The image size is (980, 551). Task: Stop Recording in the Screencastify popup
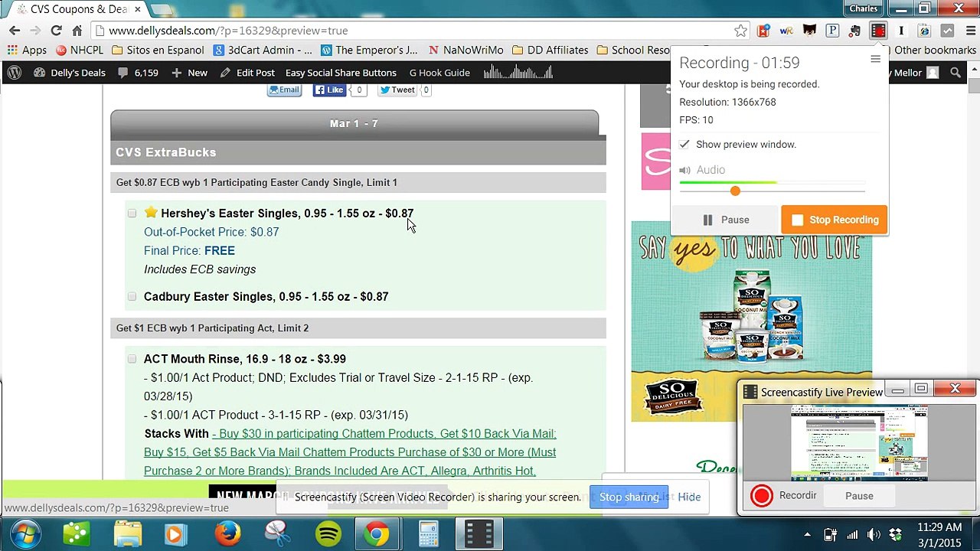pyautogui.click(x=835, y=220)
